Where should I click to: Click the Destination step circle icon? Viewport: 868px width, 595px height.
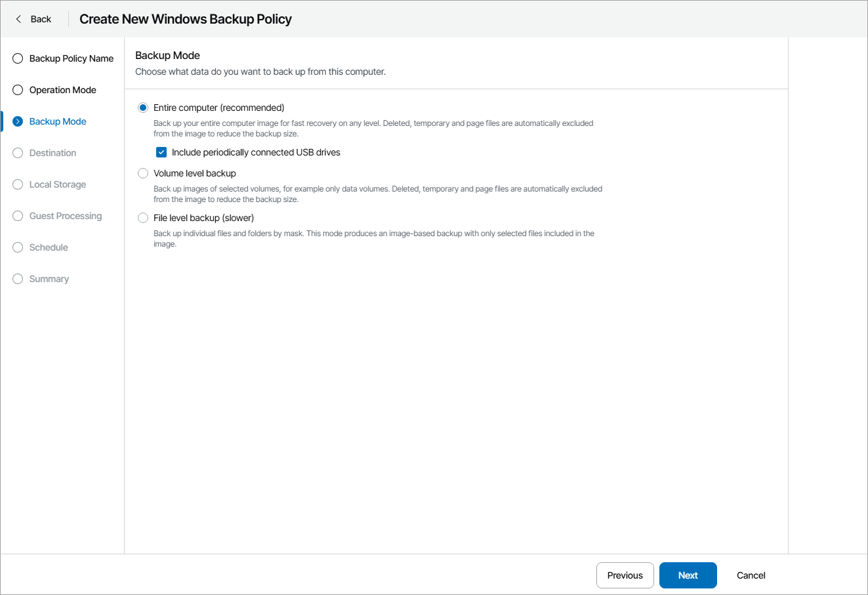(17, 153)
